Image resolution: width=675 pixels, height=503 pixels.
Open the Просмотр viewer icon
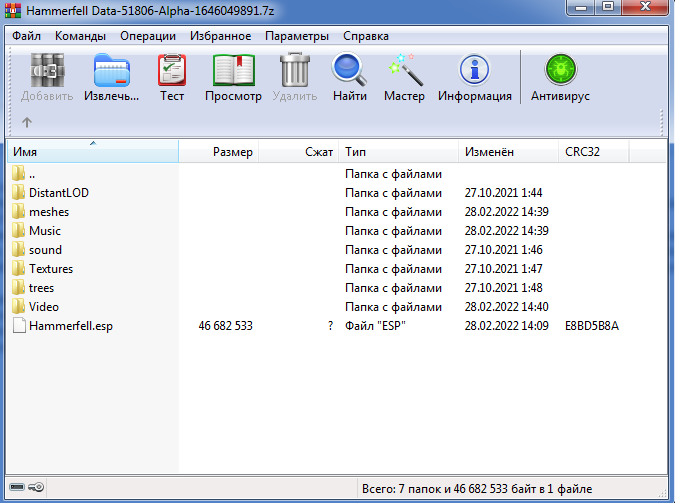coord(233,78)
